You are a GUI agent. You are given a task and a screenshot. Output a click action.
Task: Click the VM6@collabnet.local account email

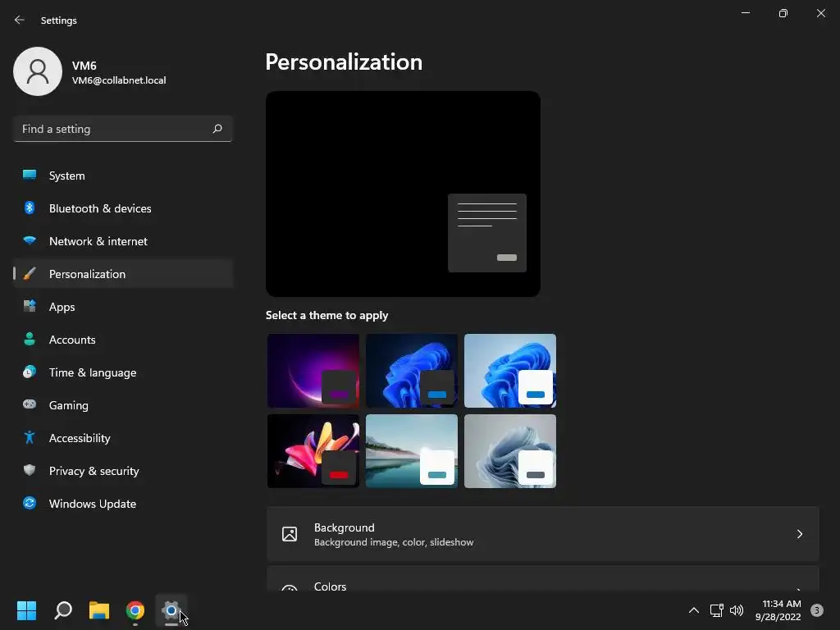click(119, 80)
